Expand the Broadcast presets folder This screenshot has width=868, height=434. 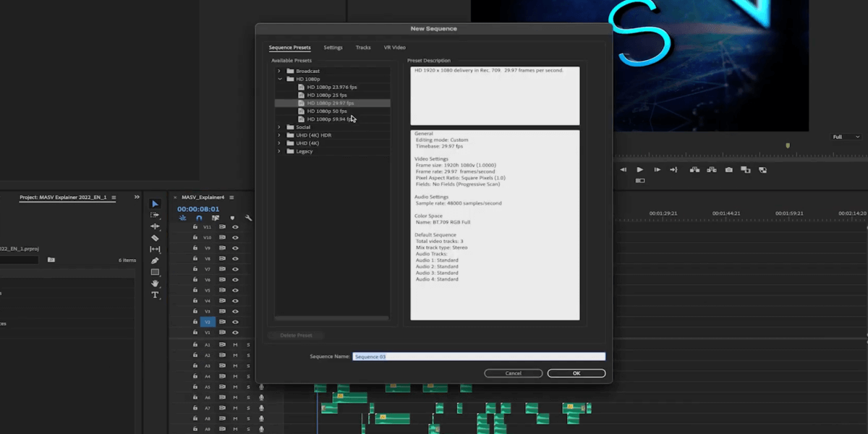279,71
